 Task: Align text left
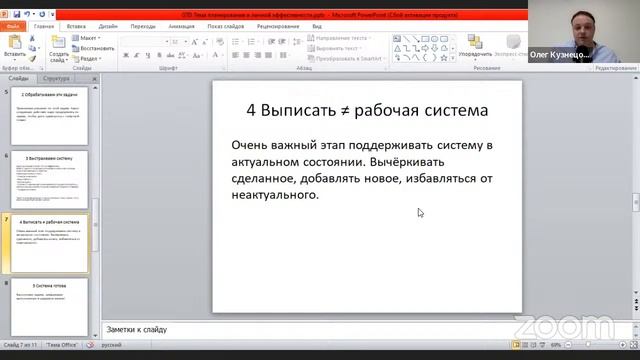click(236, 55)
